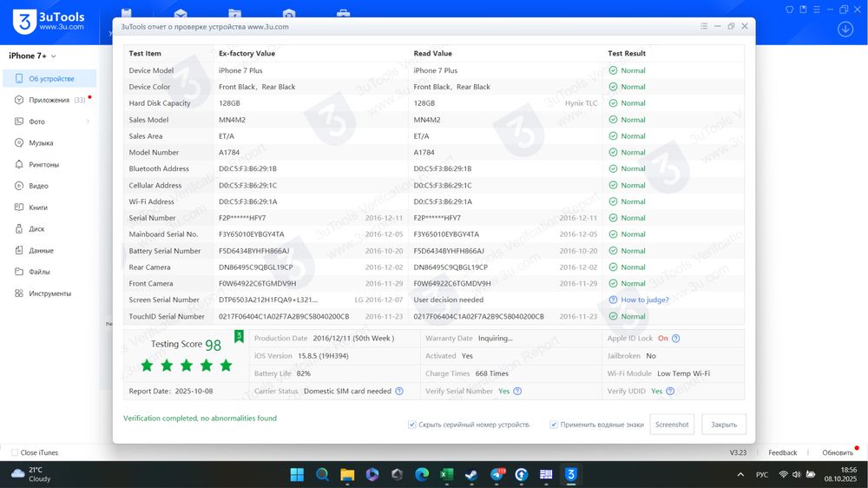Click the 668 Times charge value
The image size is (868, 488).
[491, 373]
